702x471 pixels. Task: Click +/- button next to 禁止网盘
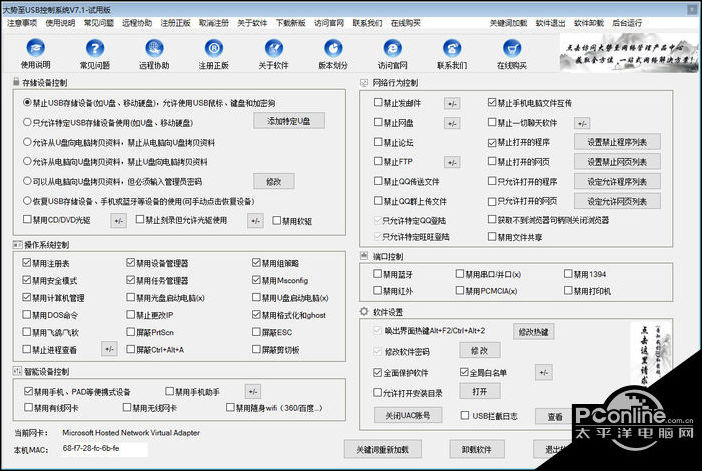pos(452,124)
